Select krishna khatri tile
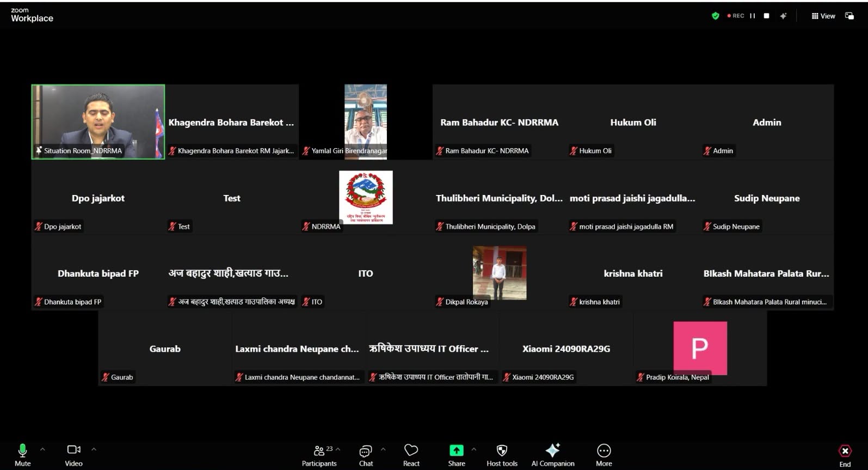 633,273
